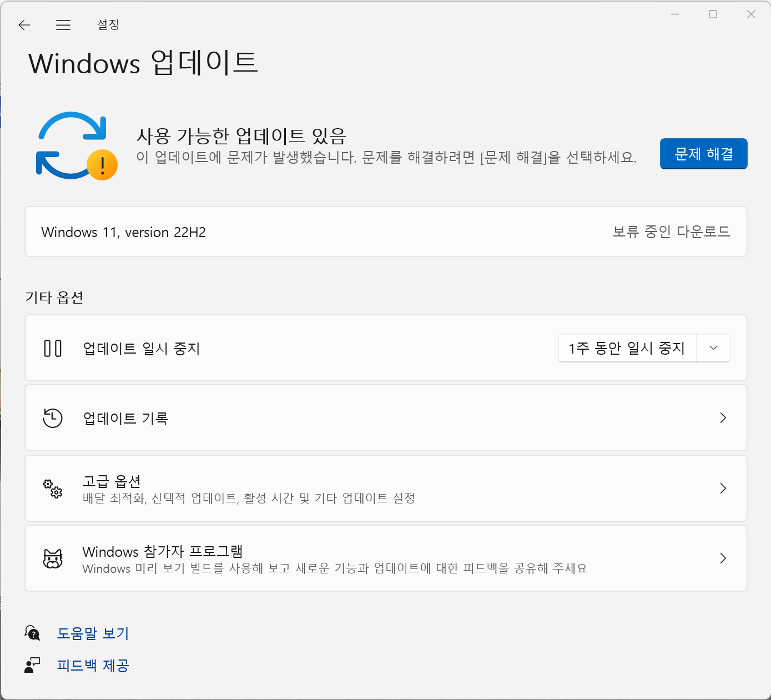Screen dimensions: 771x700
Task: Click the Insider Program cat icon
Action: (x=53, y=558)
